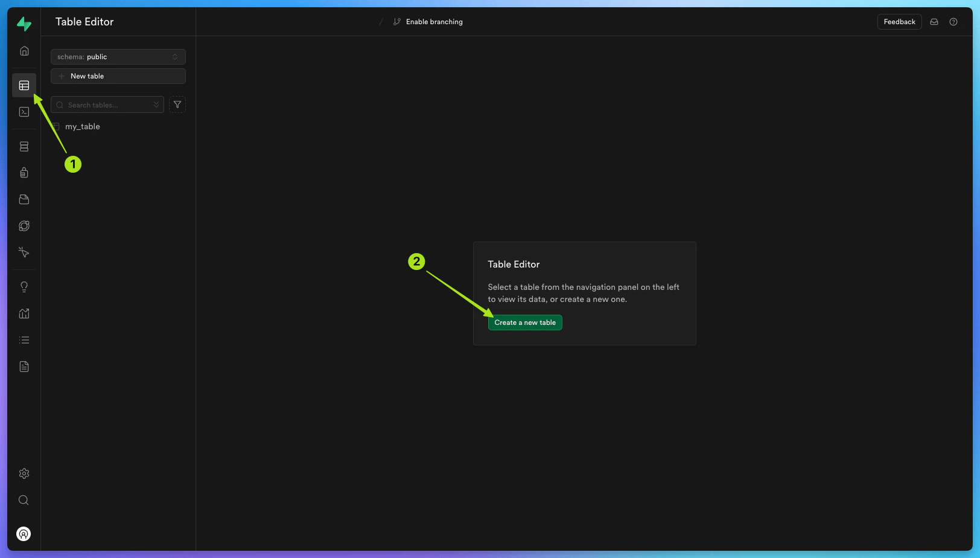Open the SQL Editor icon
Viewport: 980px width, 558px height.
click(24, 112)
